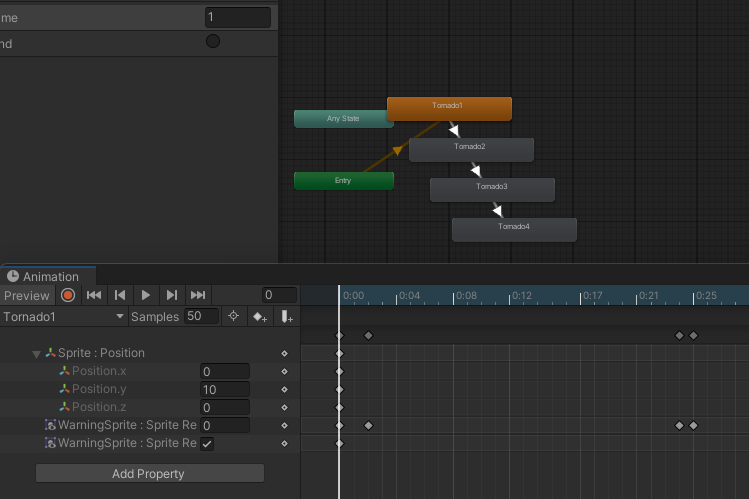Edit the Samples value field

click(x=201, y=316)
